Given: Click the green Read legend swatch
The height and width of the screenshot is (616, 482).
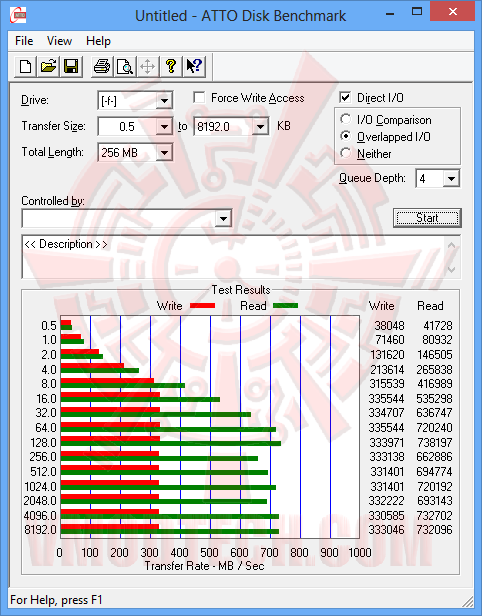Looking at the screenshot, I should coord(285,306).
